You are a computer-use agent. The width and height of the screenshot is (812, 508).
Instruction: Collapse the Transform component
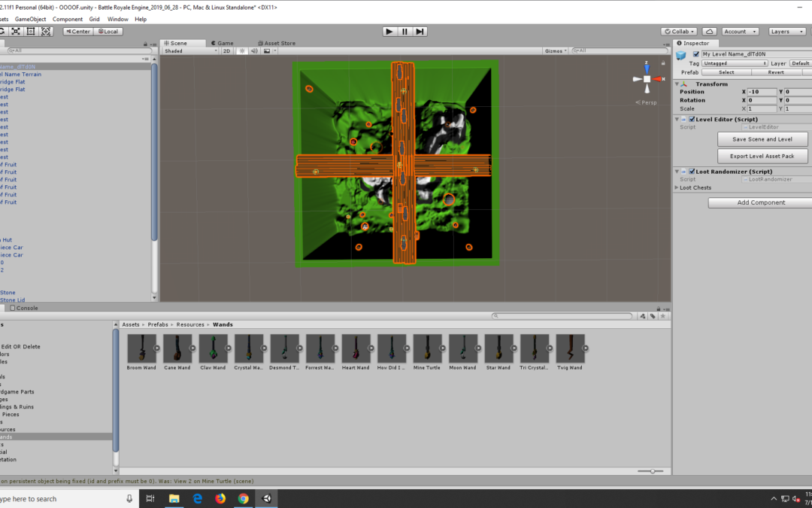(677, 84)
